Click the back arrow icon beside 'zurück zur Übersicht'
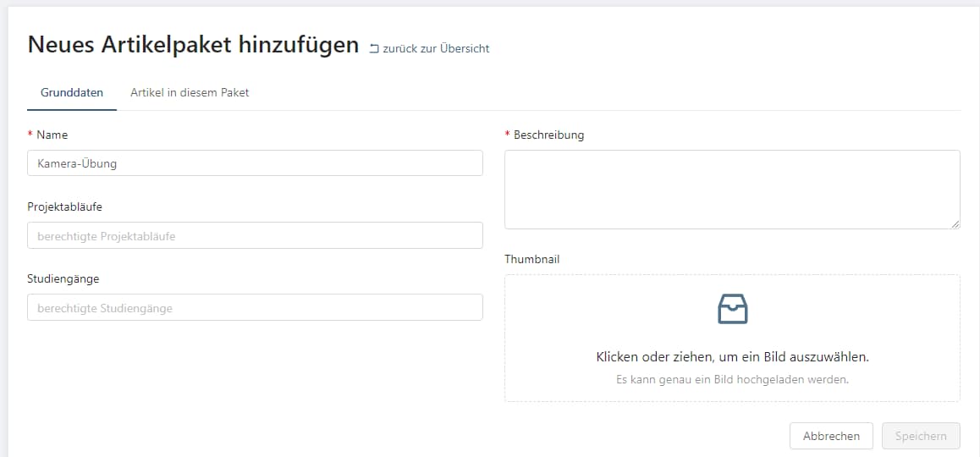 click(374, 49)
